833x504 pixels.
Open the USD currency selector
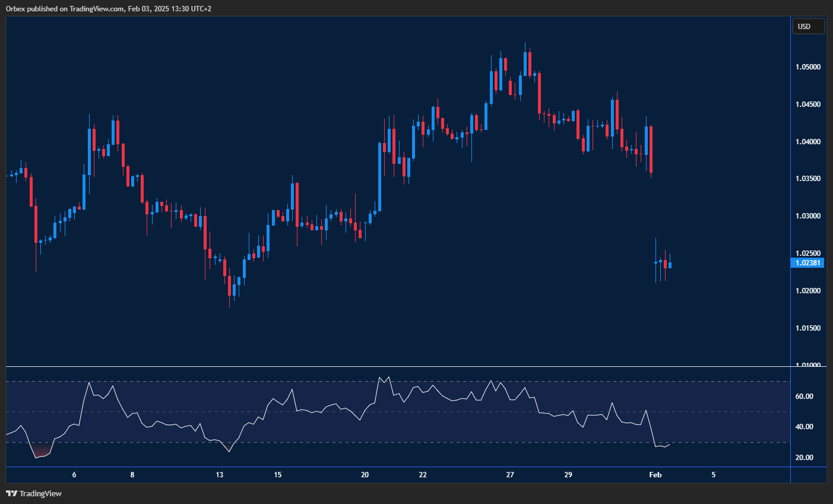pyautogui.click(x=808, y=26)
